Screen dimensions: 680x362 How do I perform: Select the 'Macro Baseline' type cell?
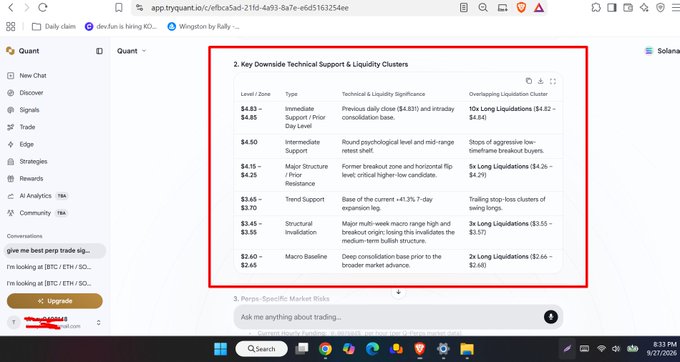(306, 257)
